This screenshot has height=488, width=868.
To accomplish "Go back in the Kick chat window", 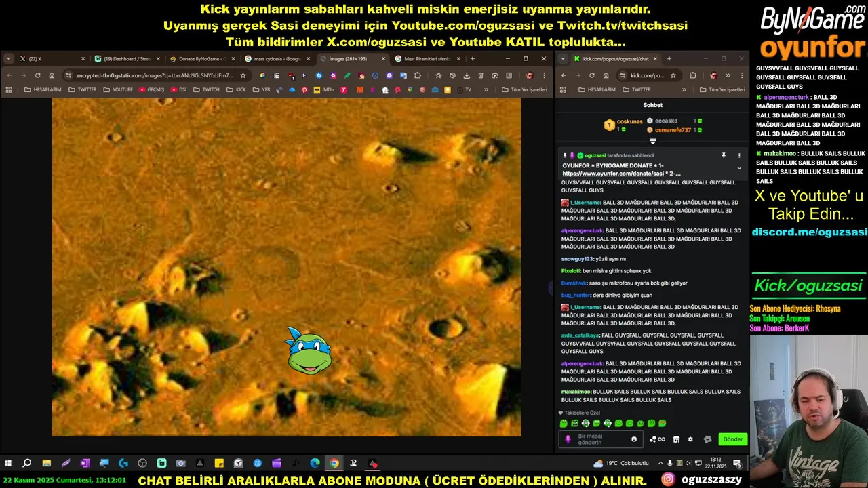I will (x=564, y=75).
